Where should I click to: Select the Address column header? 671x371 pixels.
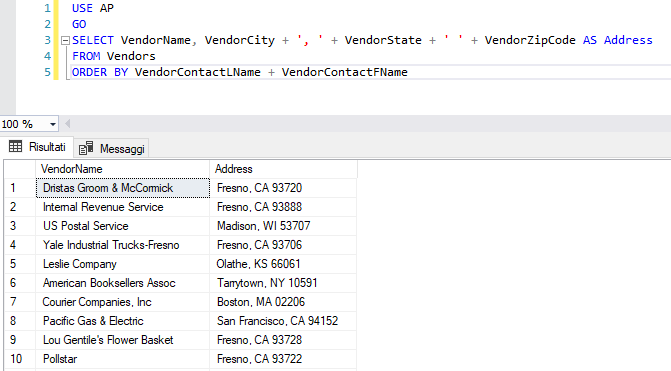[x=283, y=169]
